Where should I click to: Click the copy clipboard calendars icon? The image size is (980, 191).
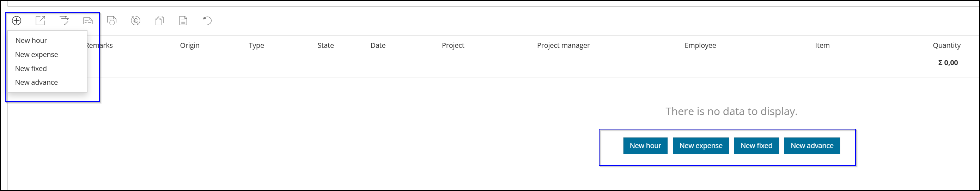coord(159,20)
